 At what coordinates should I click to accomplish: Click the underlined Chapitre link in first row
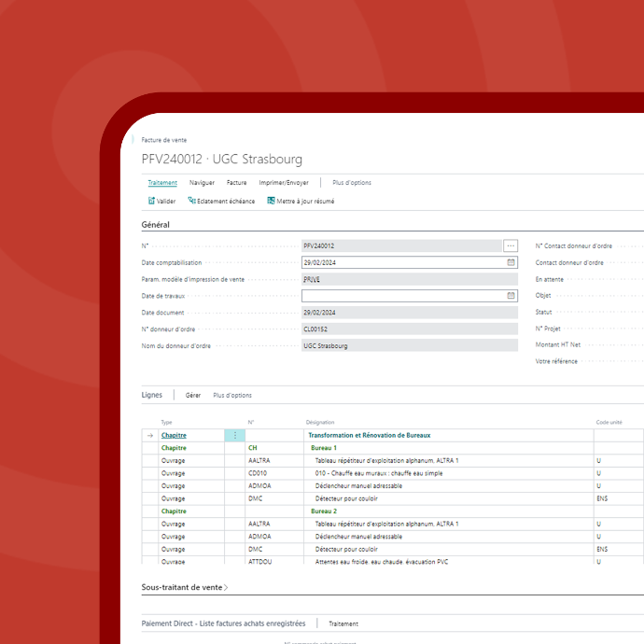pos(174,436)
